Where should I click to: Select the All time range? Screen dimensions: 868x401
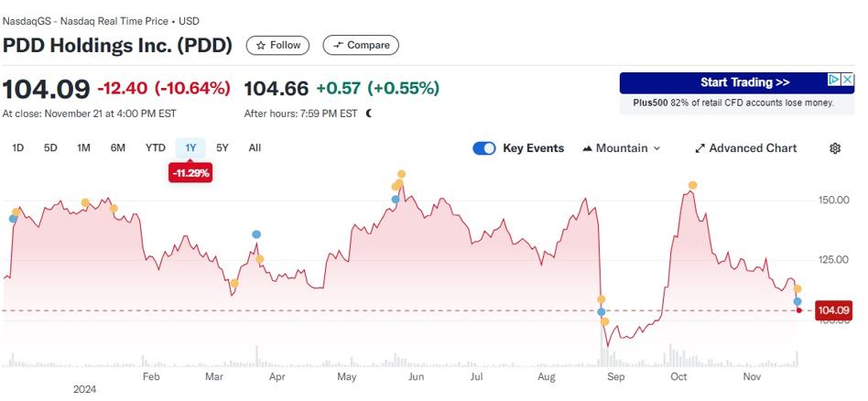(x=255, y=148)
